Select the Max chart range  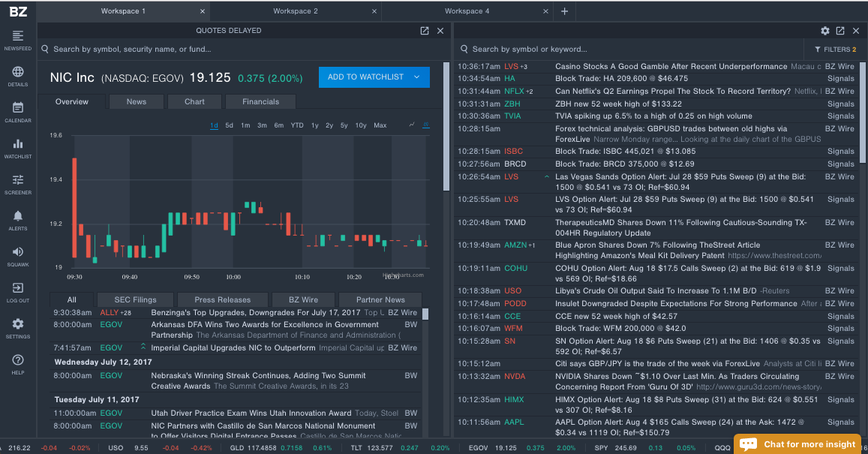click(x=380, y=125)
